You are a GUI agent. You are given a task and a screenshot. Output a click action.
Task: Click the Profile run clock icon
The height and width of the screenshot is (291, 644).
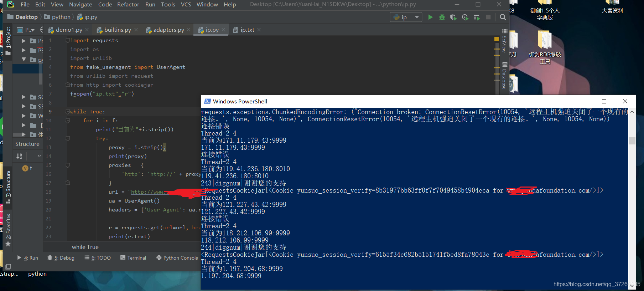[465, 17]
